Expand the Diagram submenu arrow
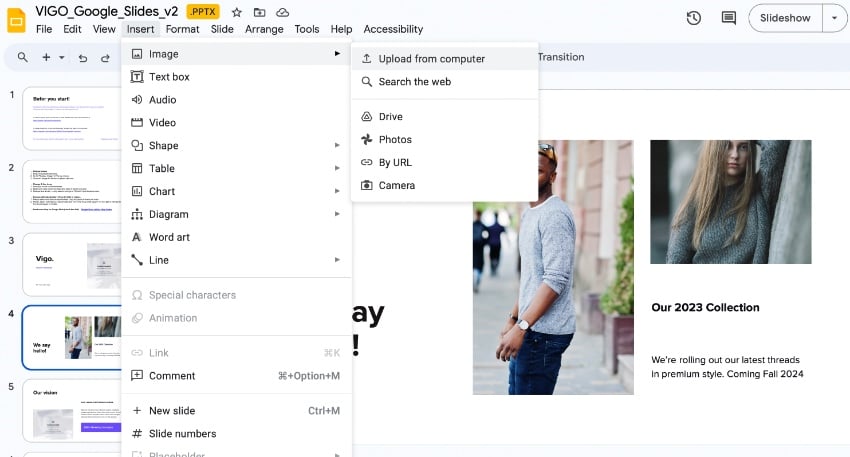The width and height of the screenshot is (850, 457). pyautogui.click(x=337, y=214)
